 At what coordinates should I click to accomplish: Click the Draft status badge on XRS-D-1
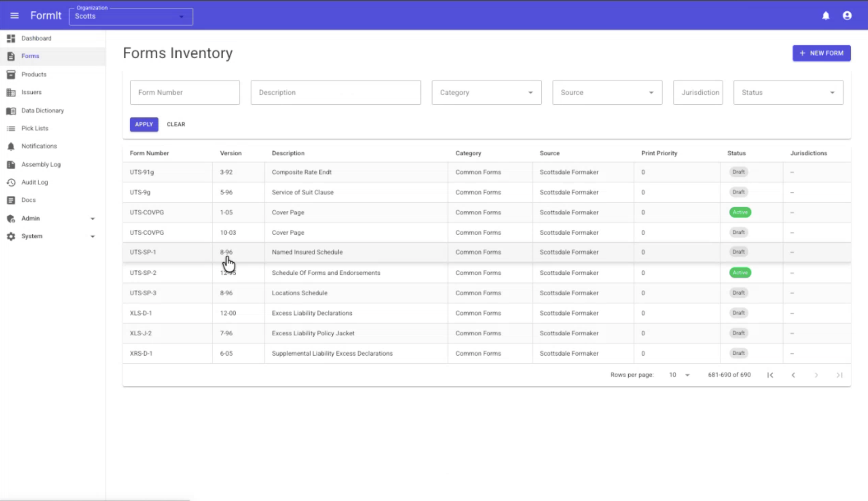[738, 353]
